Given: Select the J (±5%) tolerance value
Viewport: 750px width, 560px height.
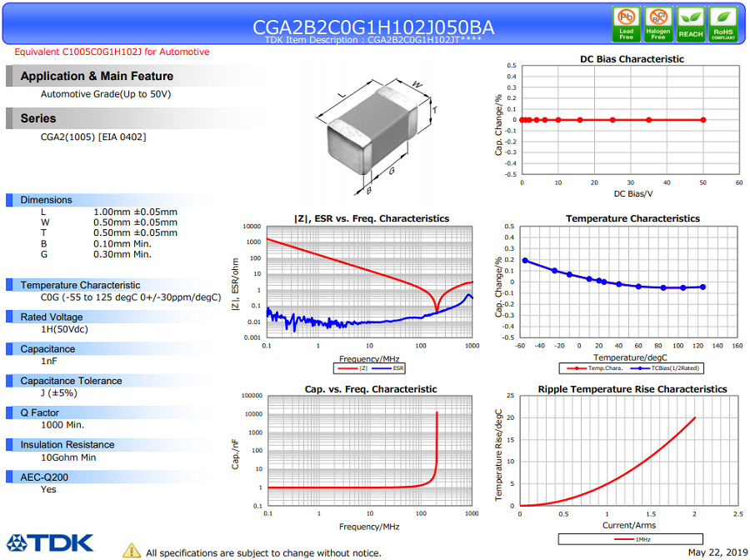Looking at the screenshot, I should tap(59, 393).
